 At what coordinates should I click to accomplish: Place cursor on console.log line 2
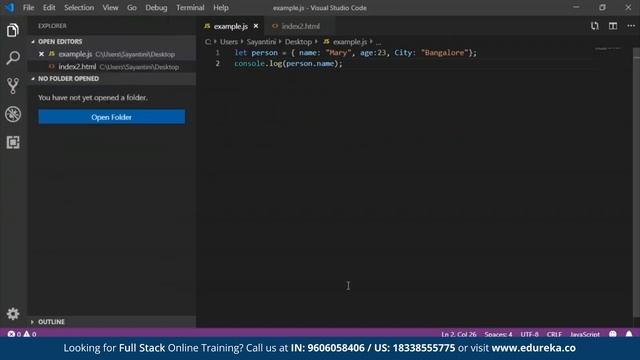tap(288, 64)
